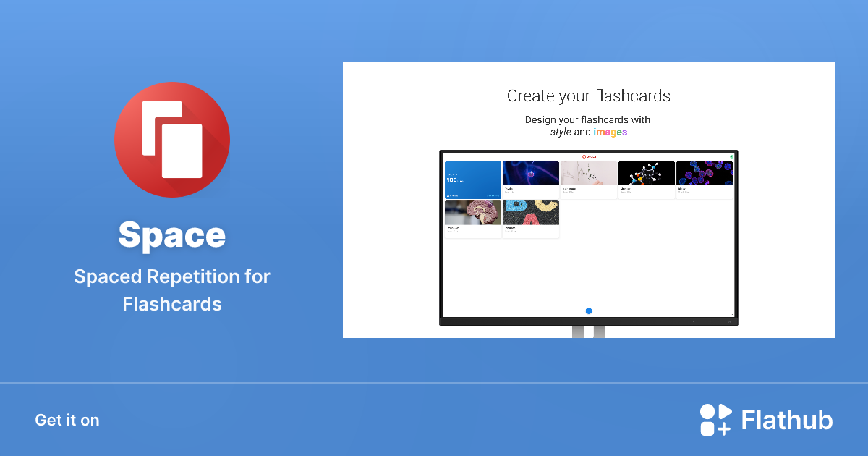Click the colorful word 'images'
This screenshot has height=456, width=868.
[x=609, y=132]
